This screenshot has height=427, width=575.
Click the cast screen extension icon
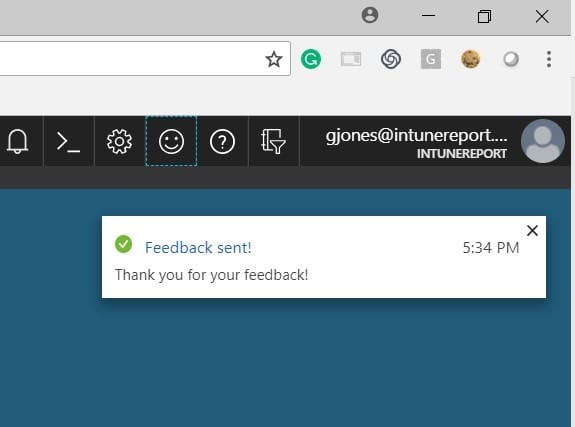(x=351, y=59)
